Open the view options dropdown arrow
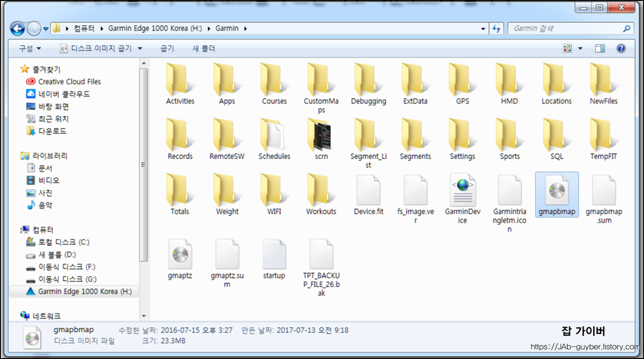Screen dimensions: 644x359 [x=580, y=48]
